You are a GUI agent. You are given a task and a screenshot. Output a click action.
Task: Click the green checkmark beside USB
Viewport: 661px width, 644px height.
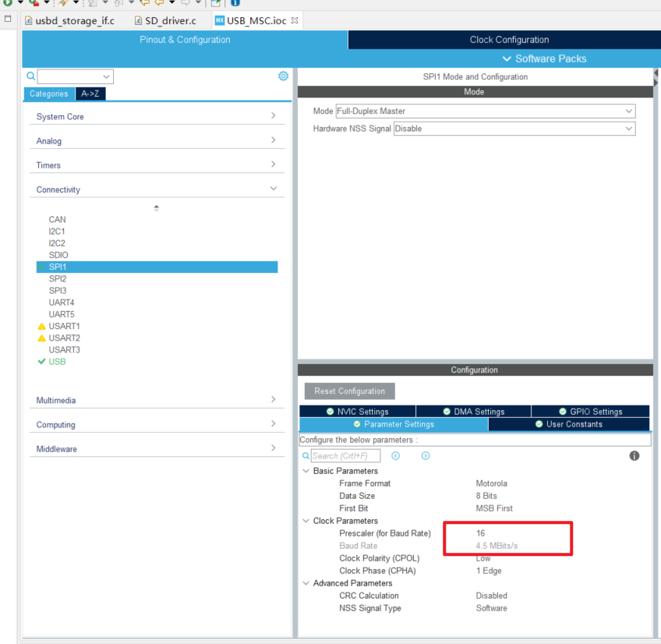pyautogui.click(x=42, y=362)
